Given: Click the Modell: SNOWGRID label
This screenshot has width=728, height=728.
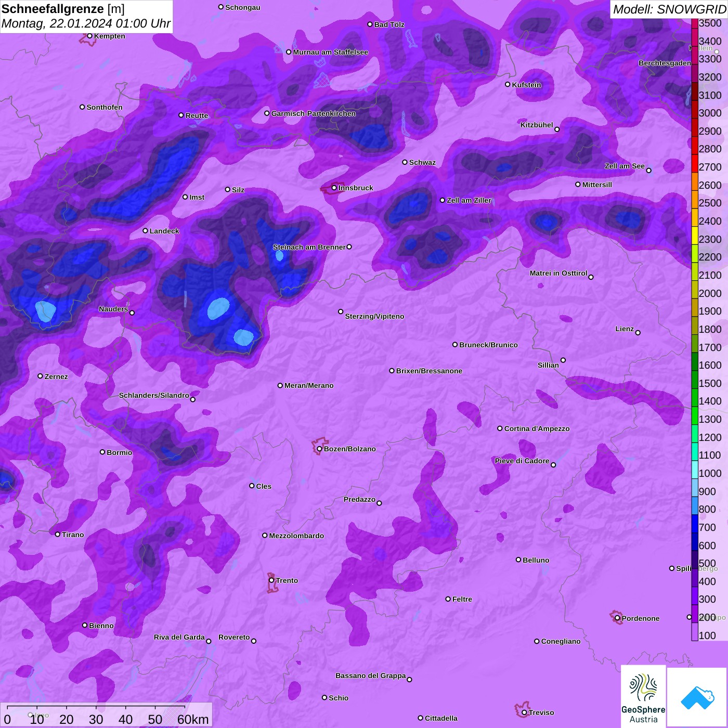Looking at the screenshot, I should coord(669,9).
